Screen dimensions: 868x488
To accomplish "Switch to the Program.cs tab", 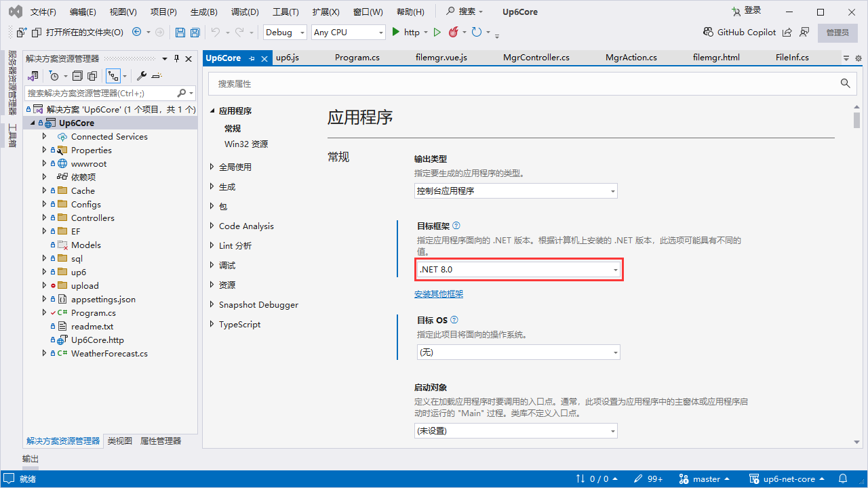I will (x=357, y=58).
